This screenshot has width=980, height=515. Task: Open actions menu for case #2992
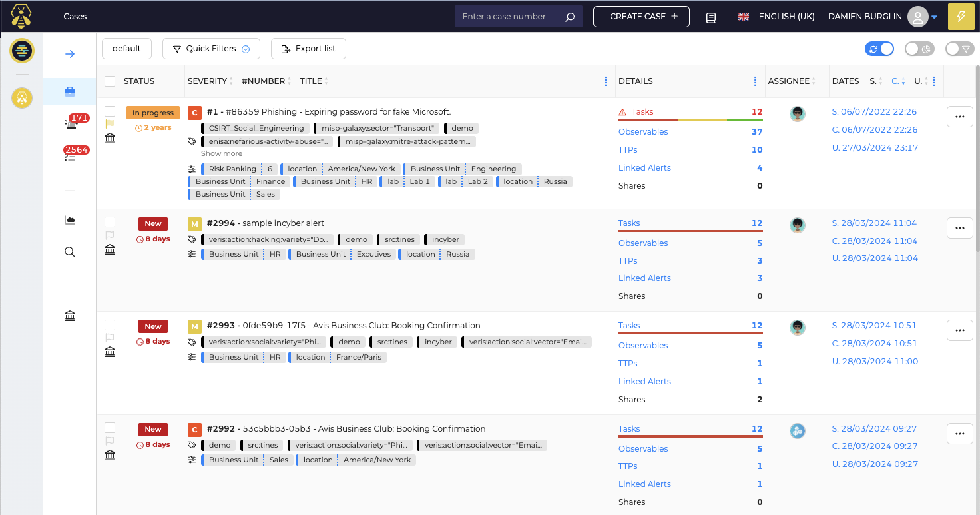coord(959,433)
